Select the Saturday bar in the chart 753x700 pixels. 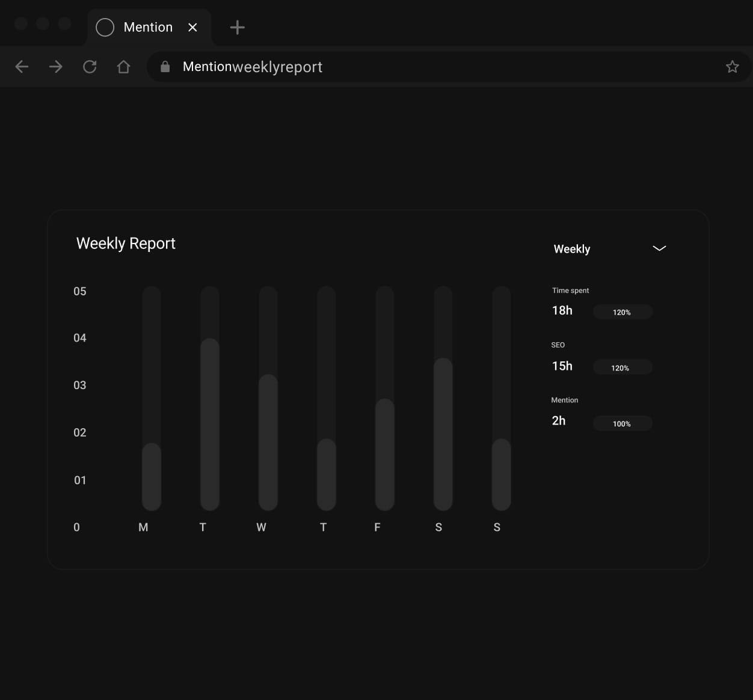click(443, 434)
